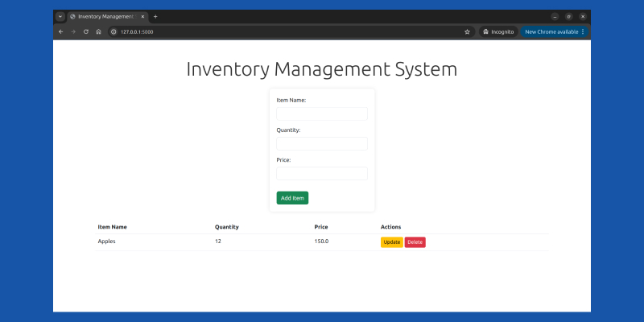This screenshot has width=644, height=322.
Task: Bookmark this page with the star icon
Action: tap(467, 31)
